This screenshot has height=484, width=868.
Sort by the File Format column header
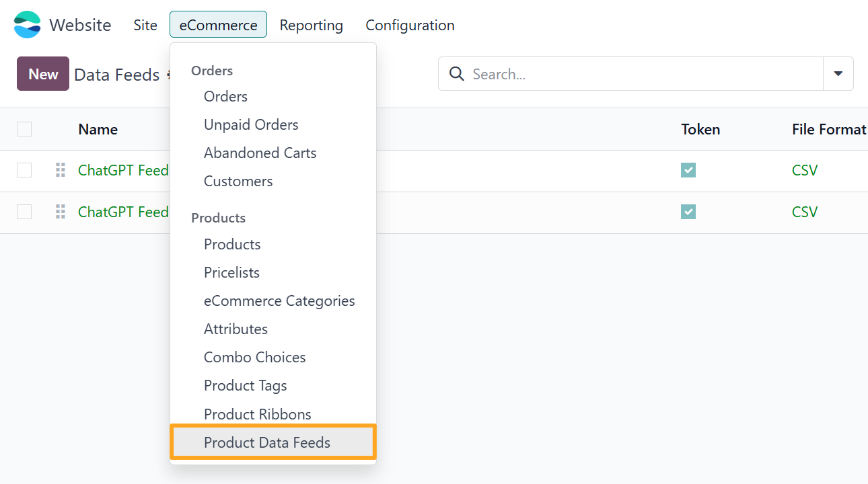point(829,129)
